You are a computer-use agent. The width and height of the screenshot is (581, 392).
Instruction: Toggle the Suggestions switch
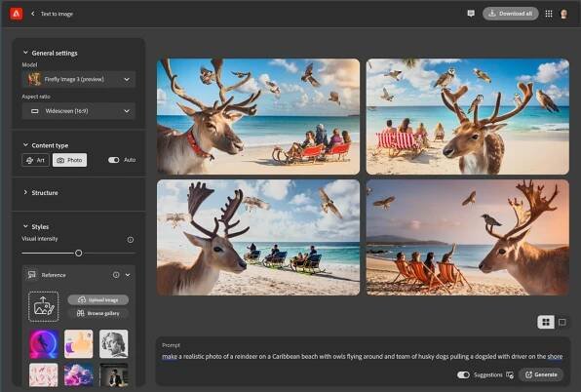[463, 374]
